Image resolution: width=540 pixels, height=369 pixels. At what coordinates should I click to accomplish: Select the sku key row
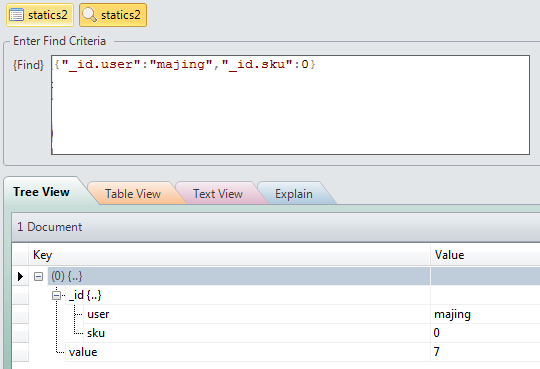tap(96, 333)
